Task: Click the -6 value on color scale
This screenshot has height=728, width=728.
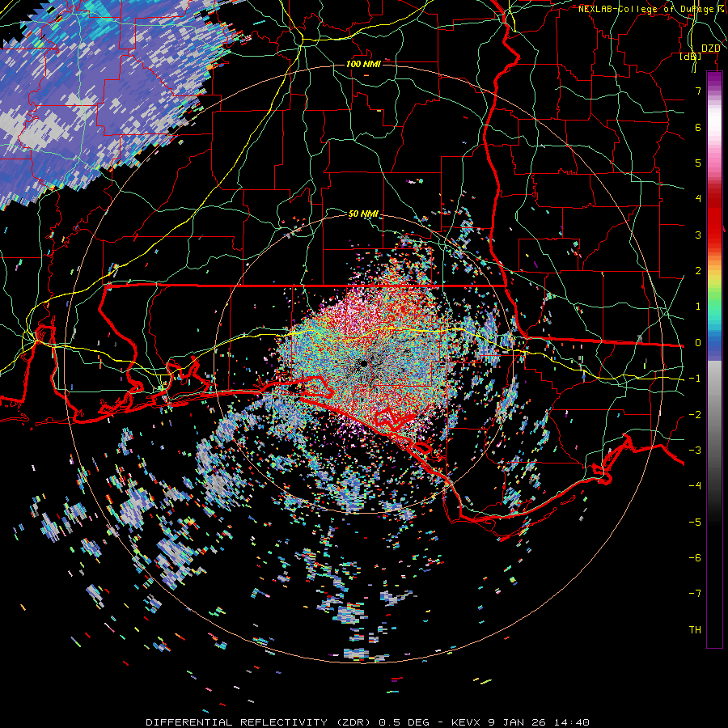Action: coord(695,558)
